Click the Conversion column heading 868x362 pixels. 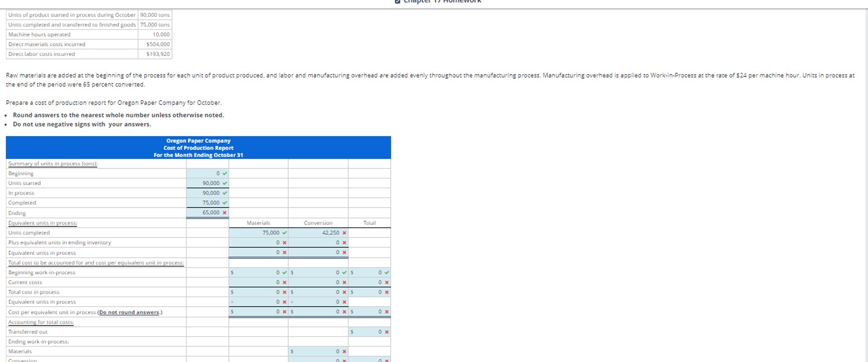tap(318, 223)
